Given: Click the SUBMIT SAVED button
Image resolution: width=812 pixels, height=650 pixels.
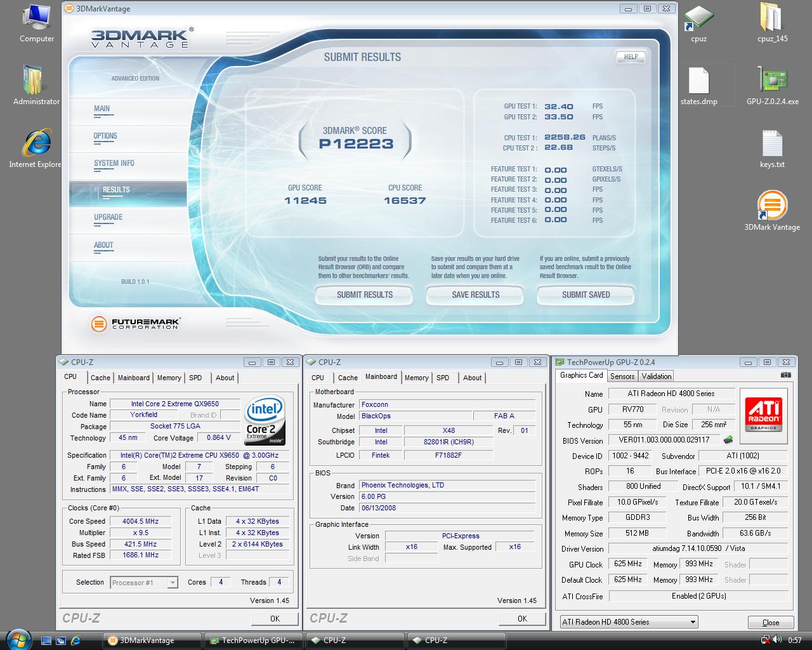Looking at the screenshot, I should 586,295.
